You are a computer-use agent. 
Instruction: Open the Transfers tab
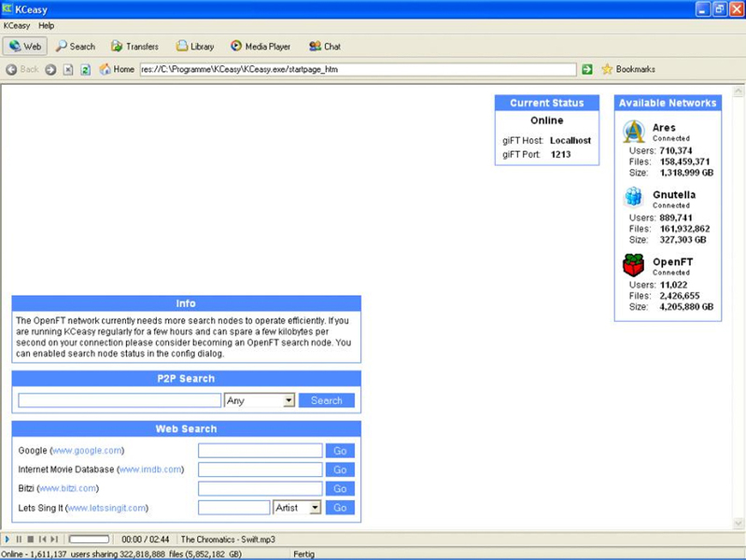(134, 46)
